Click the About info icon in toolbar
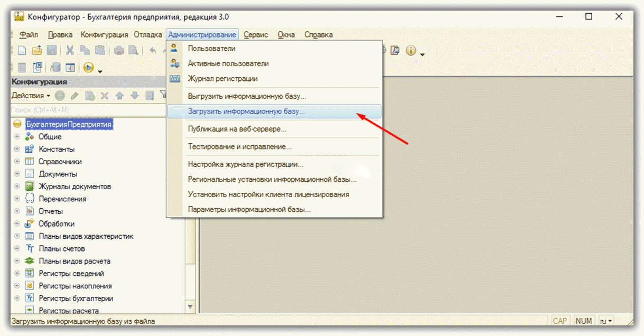 pos(410,51)
